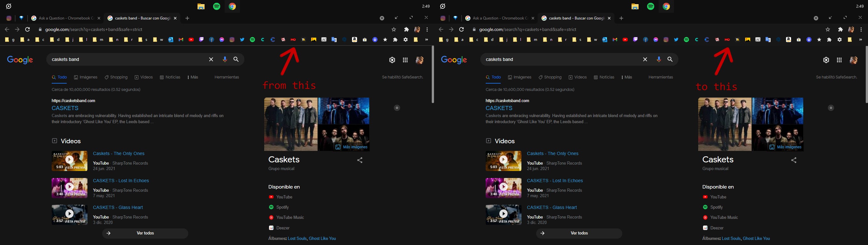Click YouTube Music listing in left window

pos(287,218)
